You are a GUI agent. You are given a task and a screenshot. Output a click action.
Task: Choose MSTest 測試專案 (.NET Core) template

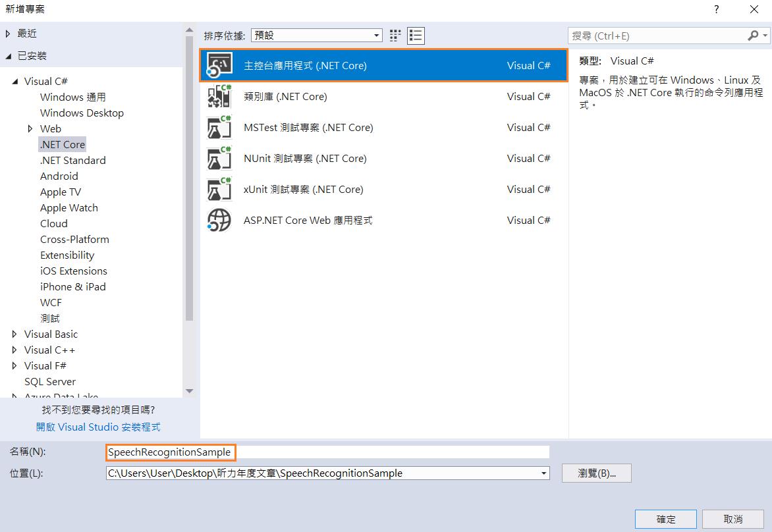click(x=383, y=128)
